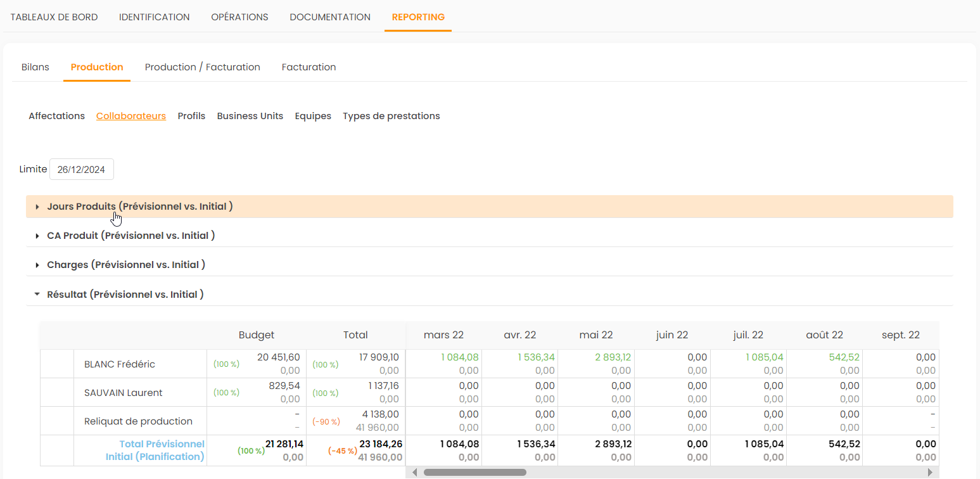Open the Production / Facturation tab
The width and height of the screenshot is (980, 479).
203,67
